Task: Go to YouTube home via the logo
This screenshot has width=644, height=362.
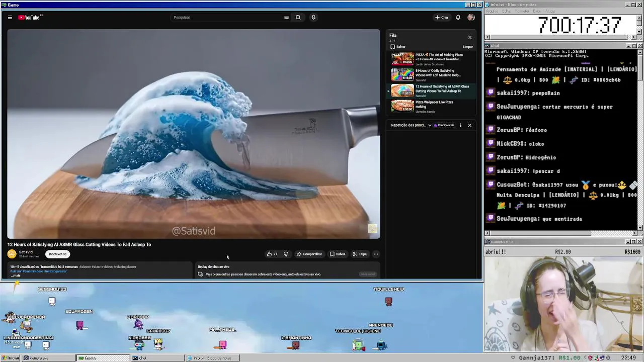Action: pyautogui.click(x=29, y=17)
